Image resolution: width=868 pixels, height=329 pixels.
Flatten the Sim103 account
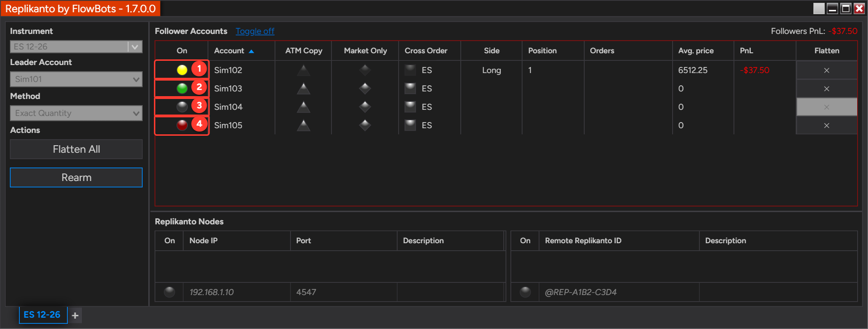click(827, 89)
